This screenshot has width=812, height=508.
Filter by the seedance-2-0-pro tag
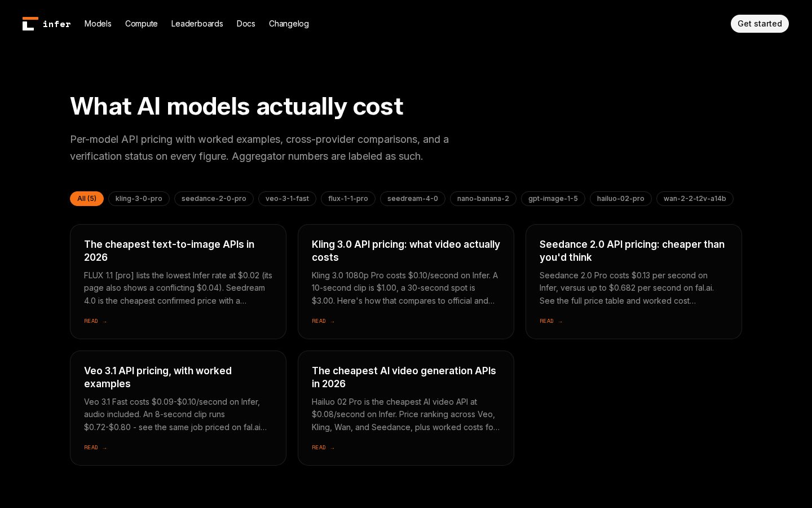click(214, 199)
